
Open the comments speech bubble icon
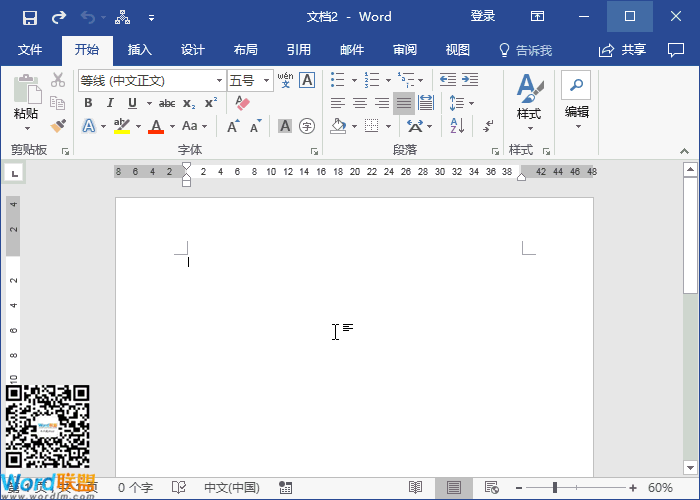[675, 50]
